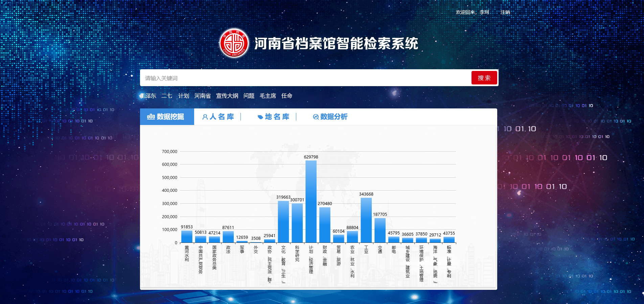
Task: Click the chart bar valued 319663
Action: click(x=283, y=222)
